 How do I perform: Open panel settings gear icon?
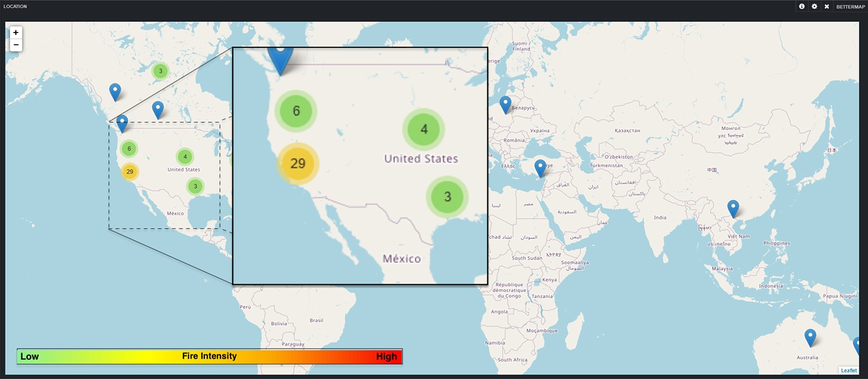(814, 6)
